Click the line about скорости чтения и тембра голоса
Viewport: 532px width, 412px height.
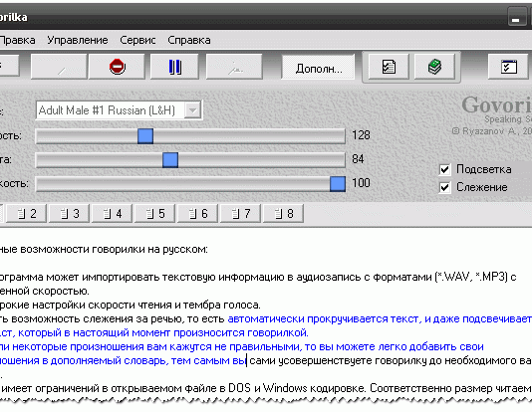point(131,306)
